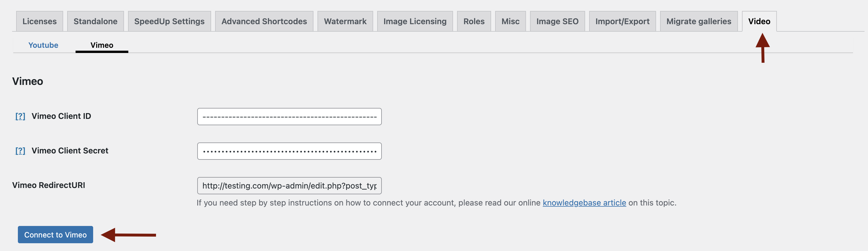Switch to the Standalone tab

pyautogui.click(x=95, y=21)
